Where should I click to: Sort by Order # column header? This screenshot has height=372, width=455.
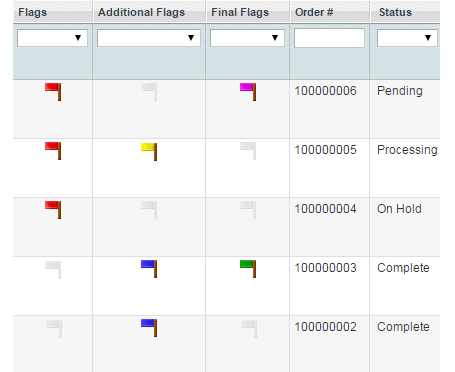(x=330, y=12)
